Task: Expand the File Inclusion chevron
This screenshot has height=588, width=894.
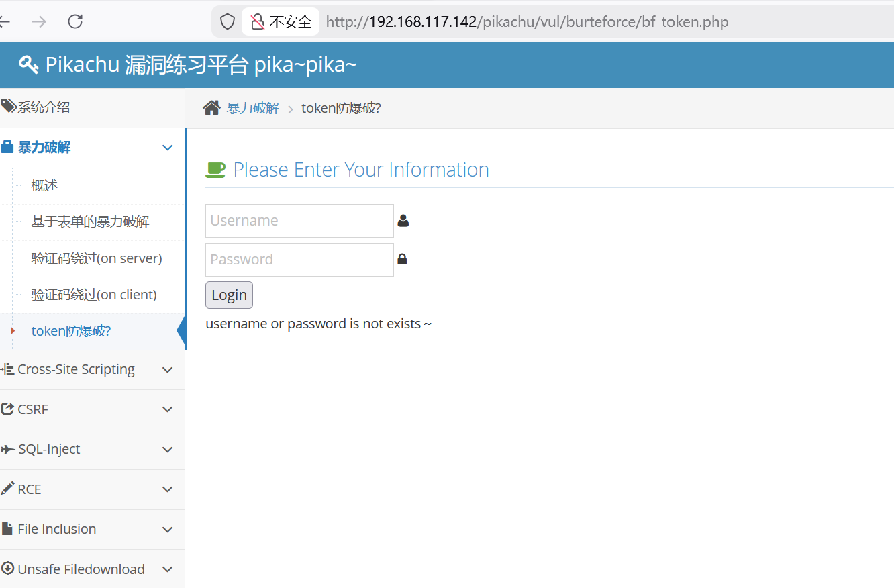Action: pos(168,530)
